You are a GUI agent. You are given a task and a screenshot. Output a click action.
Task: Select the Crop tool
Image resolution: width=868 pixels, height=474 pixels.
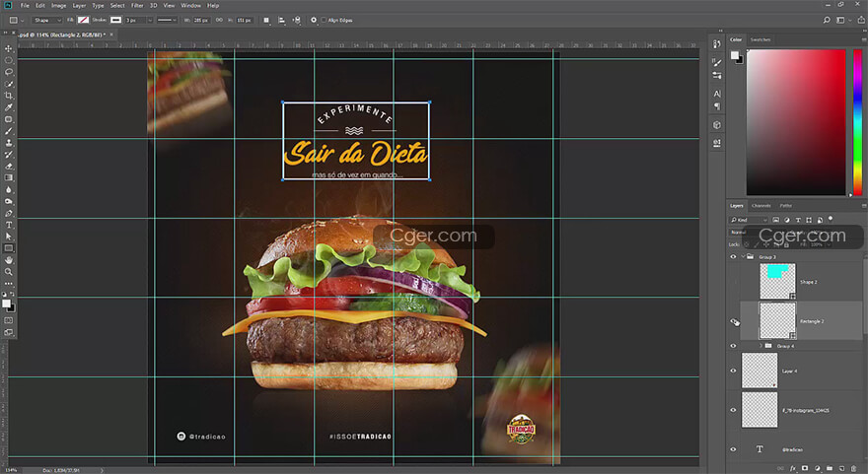(x=8, y=96)
